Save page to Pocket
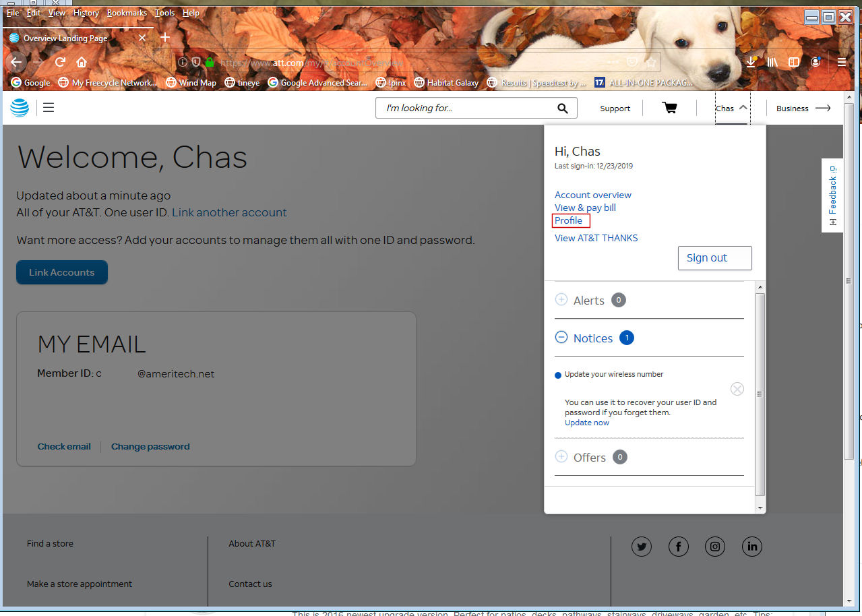The width and height of the screenshot is (862, 616). [632, 62]
